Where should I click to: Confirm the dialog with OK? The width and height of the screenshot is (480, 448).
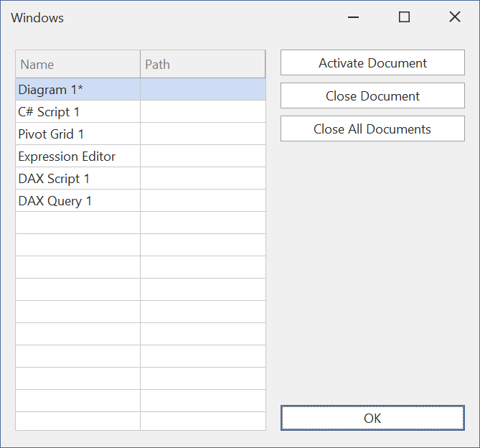[372, 418]
